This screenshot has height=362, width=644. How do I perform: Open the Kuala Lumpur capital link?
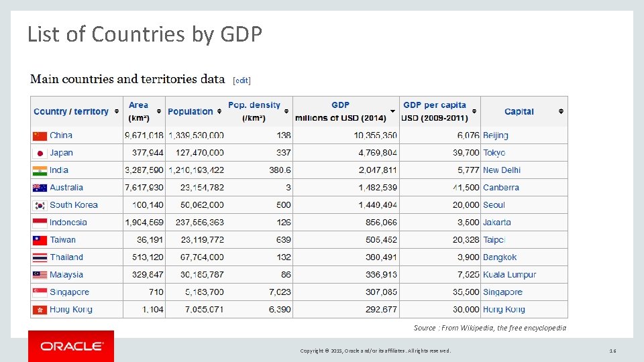coord(509,275)
